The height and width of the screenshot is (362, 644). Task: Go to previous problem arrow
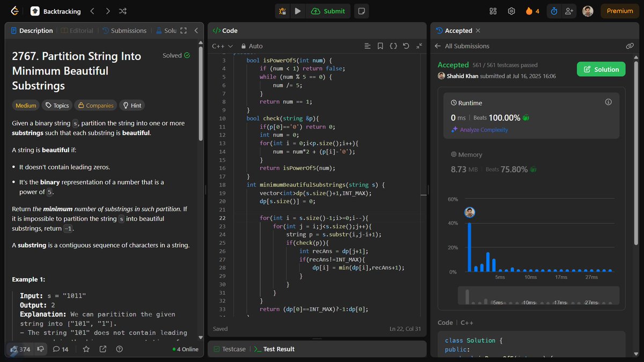pos(92,11)
